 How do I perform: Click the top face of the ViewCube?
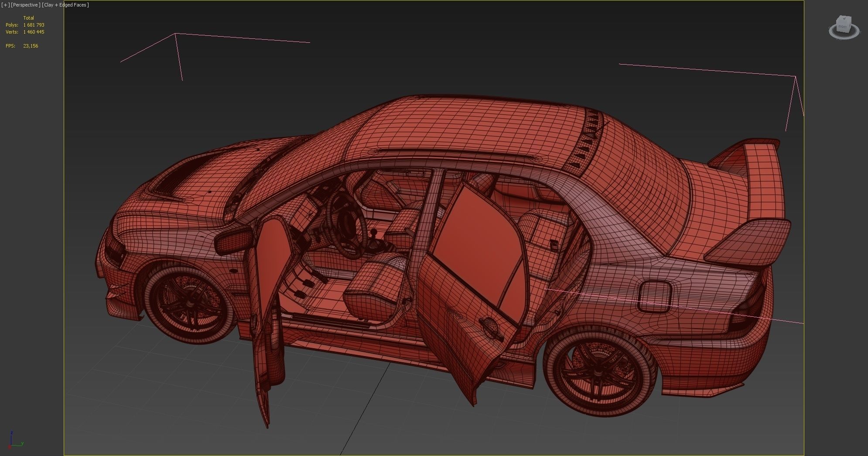pos(844,18)
